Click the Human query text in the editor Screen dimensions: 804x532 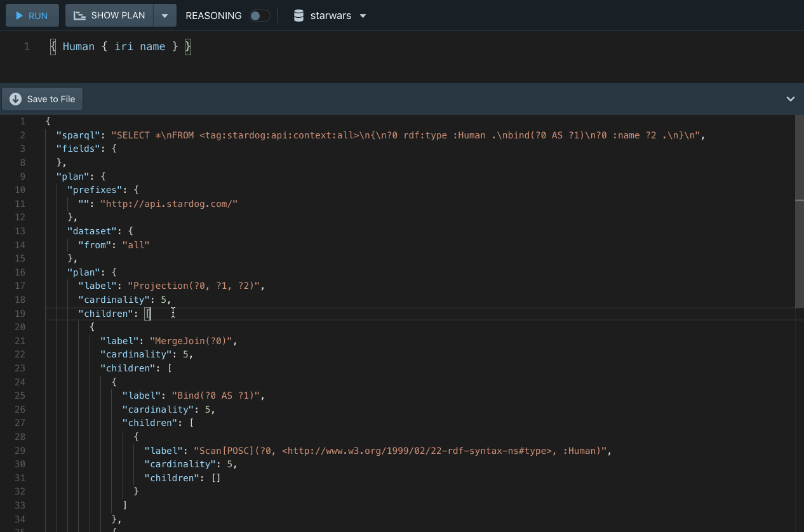click(79, 47)
